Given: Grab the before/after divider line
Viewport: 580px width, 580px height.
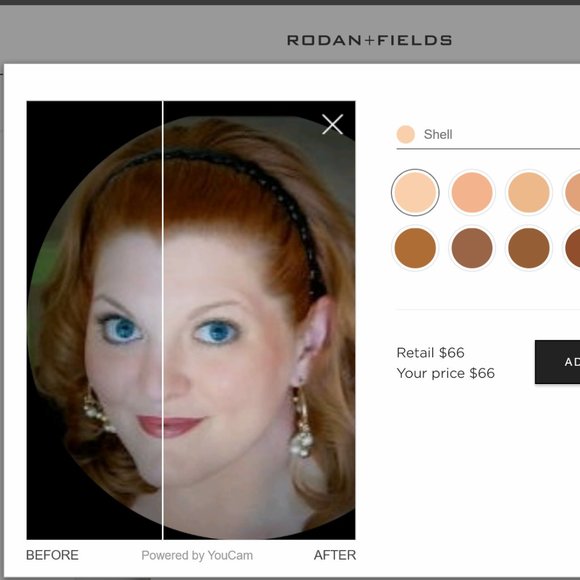Looking at the screenshot, I should (x=162, y=320).
